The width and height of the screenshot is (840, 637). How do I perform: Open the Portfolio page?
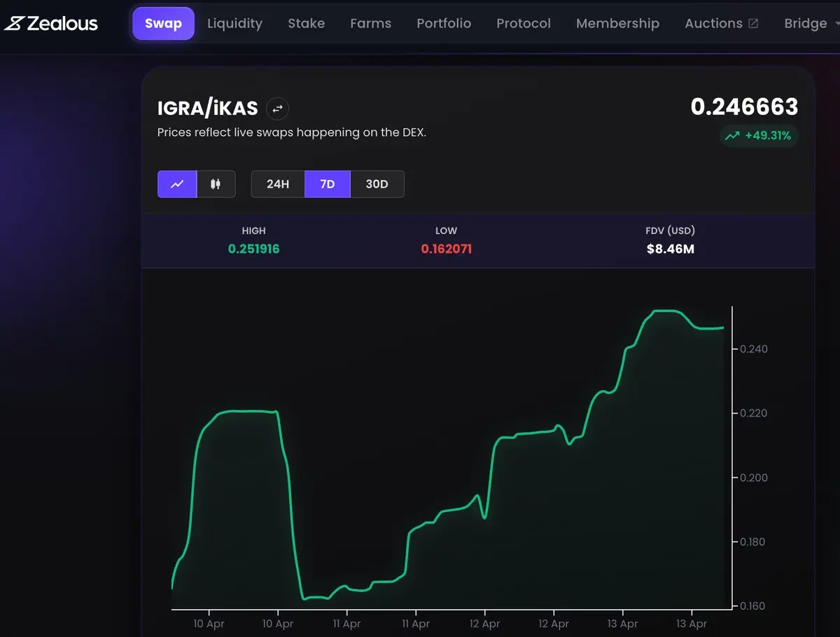tap(444, 23)
